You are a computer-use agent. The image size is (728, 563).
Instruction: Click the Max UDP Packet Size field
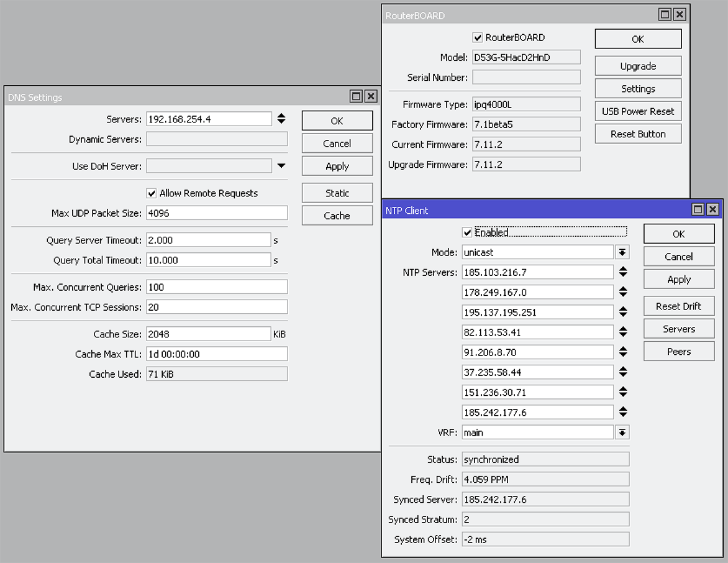(217, 213)
